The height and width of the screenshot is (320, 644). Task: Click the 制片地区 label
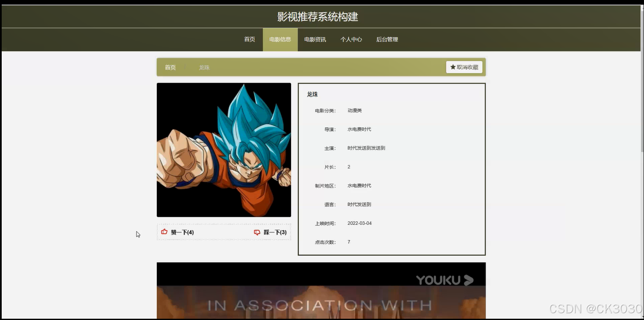(x=325, y=186)
